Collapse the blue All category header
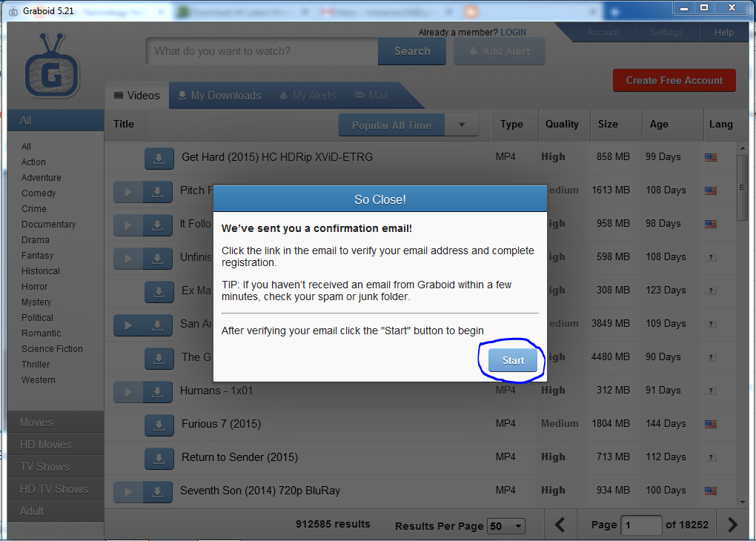The image size is (756, 541). 56,121
